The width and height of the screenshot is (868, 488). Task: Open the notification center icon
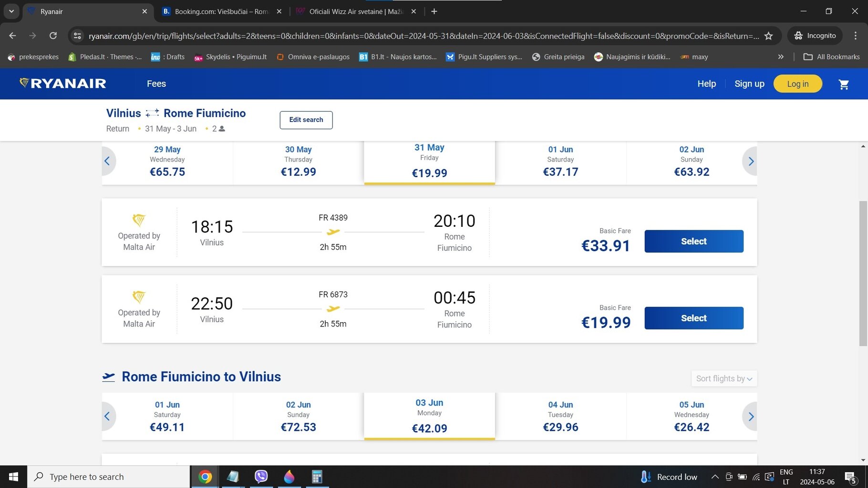[x=850, y=477]
